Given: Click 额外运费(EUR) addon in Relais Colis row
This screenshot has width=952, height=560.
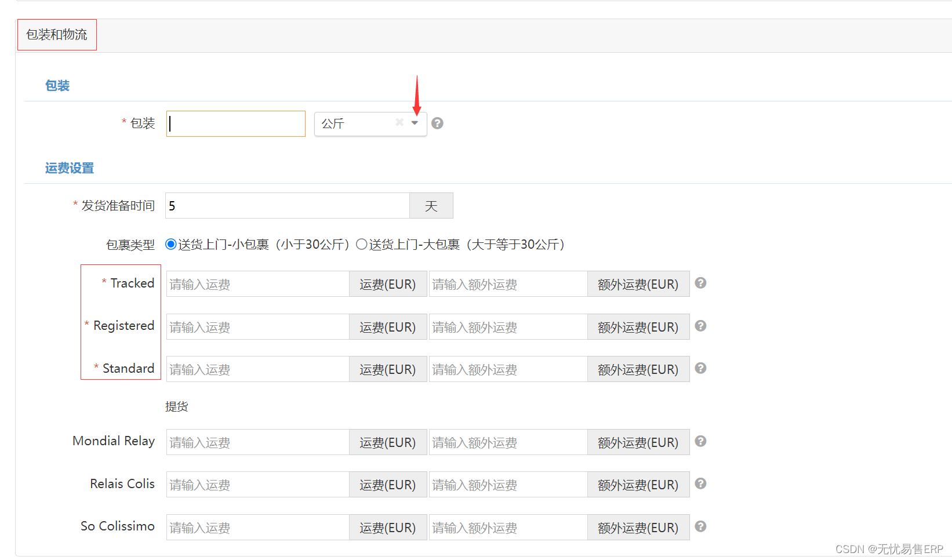Looking at the screenshot, I should point(638,485).
